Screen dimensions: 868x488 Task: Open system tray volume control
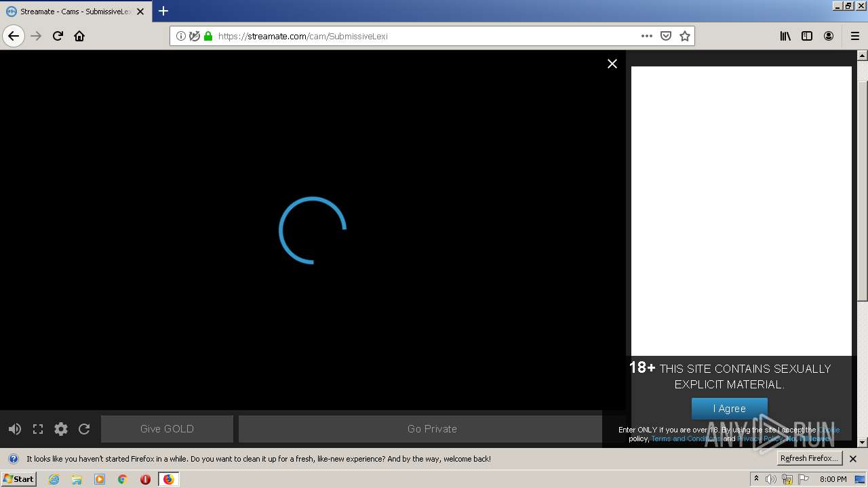coord(771,479)
